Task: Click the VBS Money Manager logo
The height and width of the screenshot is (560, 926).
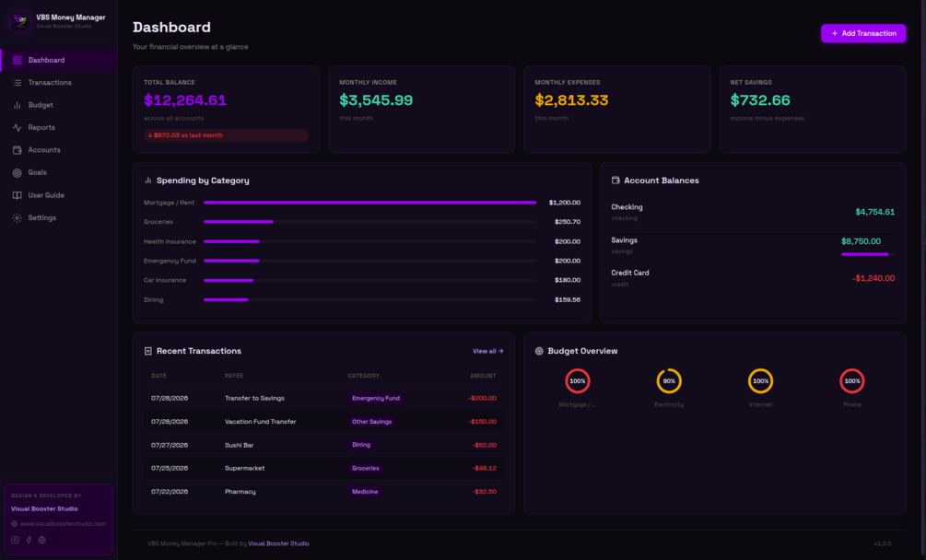Action: [x=20, y=21]
